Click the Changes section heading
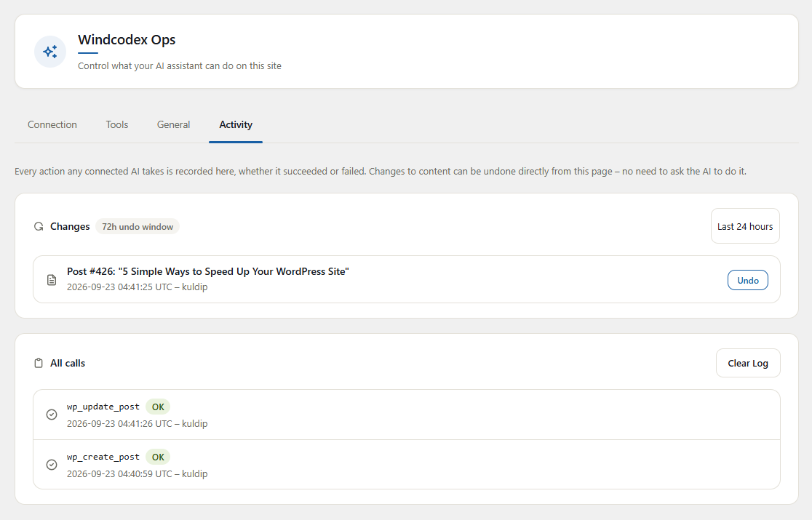The height and width of the screenshot is (520, 812). coord(70,227)
